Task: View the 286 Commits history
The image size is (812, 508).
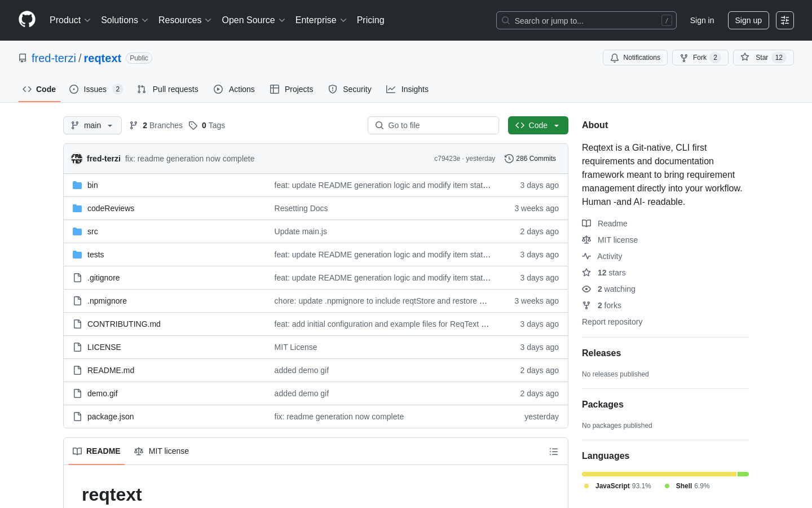Action: pos(530,159)
